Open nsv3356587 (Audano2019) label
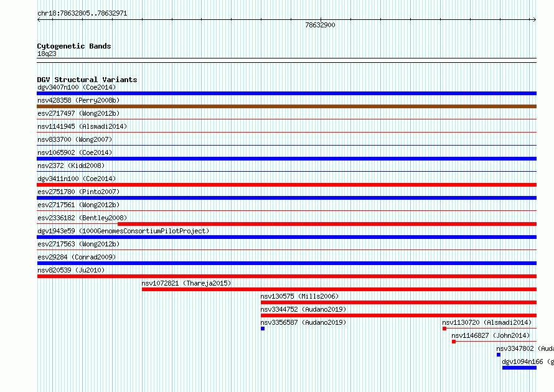554x392 pixels. click(x=303, y=322)
